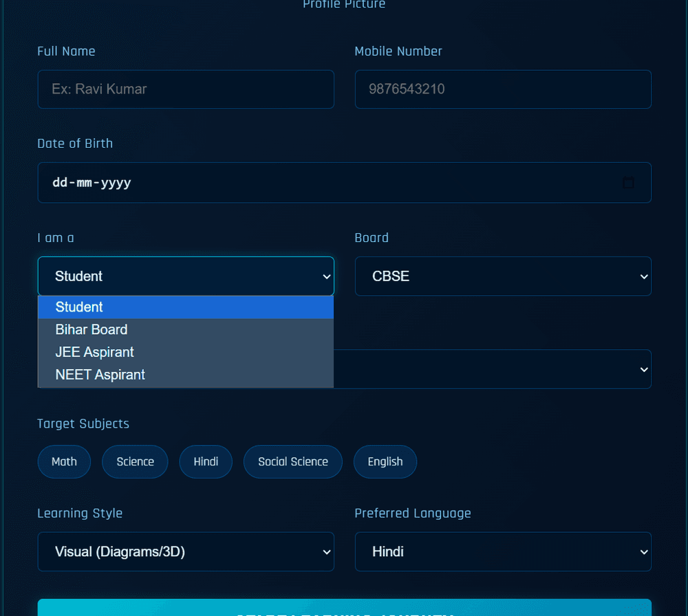Open the Preferred Language dropdown
This screenshot has height=616, width=688.
(x=503, y=551)
